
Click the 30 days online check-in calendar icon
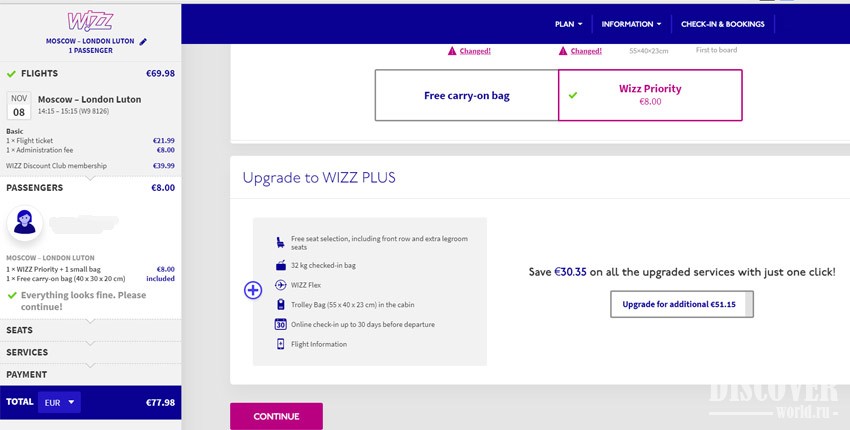click(x=280, y=324)
